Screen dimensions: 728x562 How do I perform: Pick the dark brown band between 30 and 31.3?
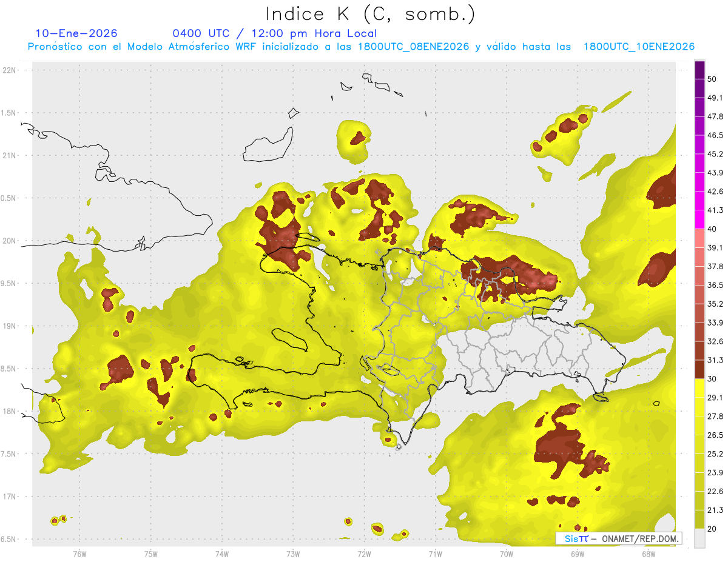coord(699,369)
